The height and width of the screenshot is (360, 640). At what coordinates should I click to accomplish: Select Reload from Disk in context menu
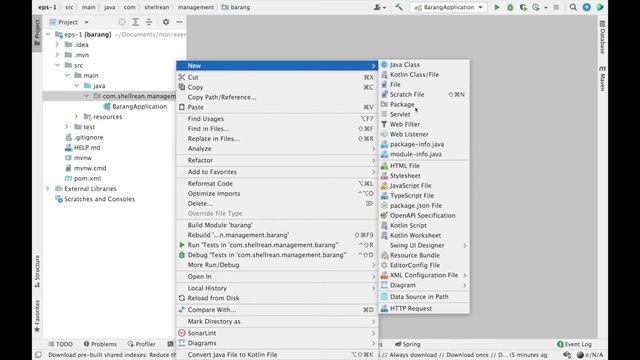point(277,298)
